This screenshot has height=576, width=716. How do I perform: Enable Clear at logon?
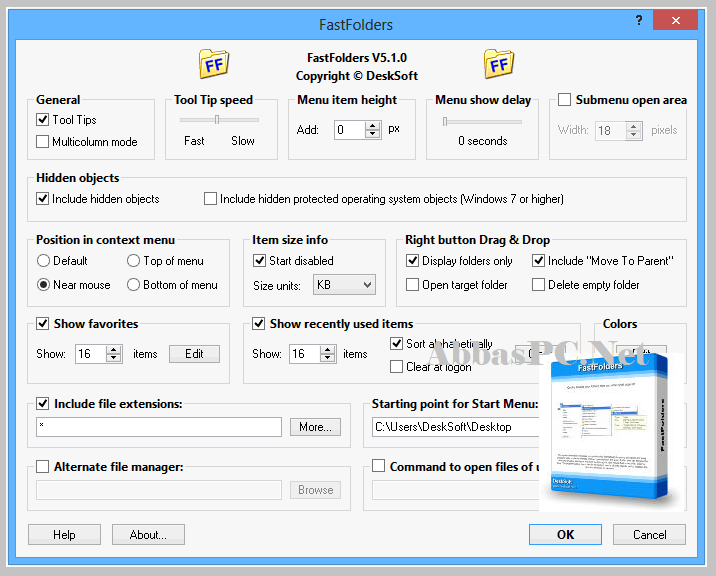(x=396, y=366)
